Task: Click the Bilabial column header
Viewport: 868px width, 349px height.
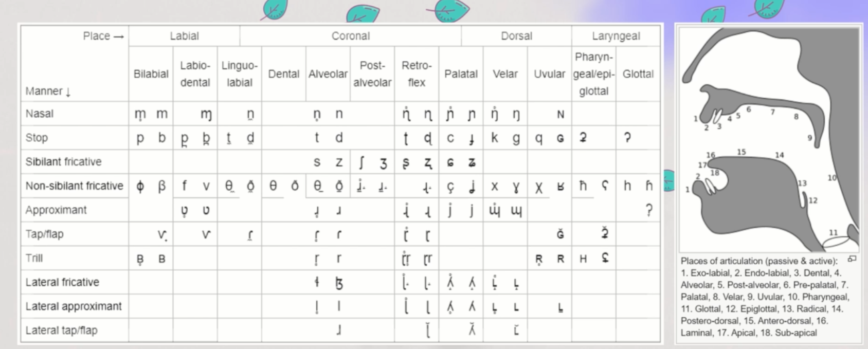Action: (151, 74)
